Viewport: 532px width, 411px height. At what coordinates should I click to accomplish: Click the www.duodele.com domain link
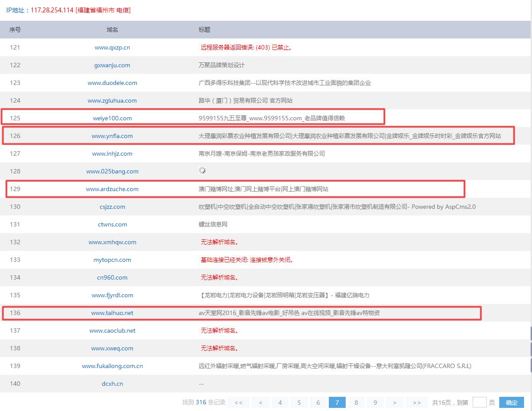[x=112, y=83]
